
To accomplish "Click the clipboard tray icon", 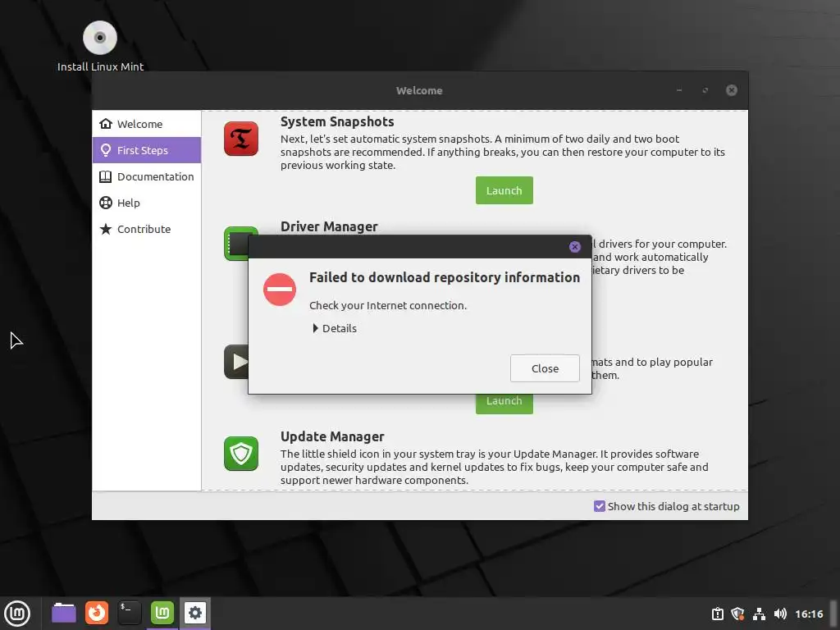I will point(717,614).
